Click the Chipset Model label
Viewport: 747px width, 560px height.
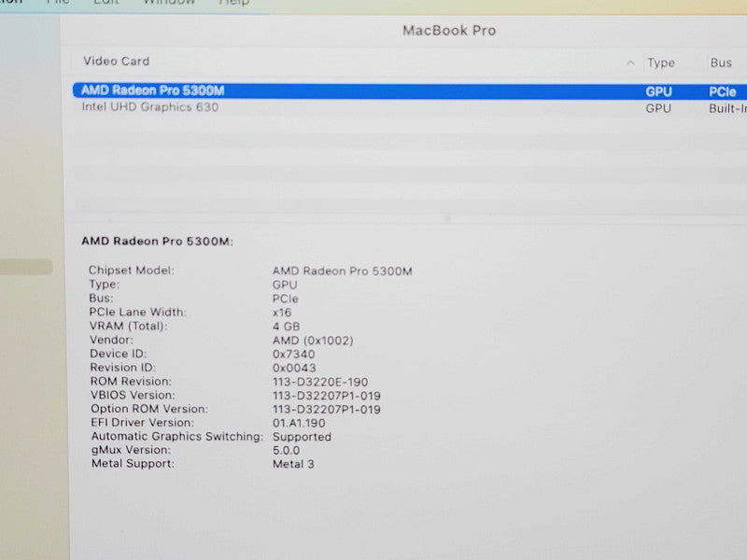132,270
